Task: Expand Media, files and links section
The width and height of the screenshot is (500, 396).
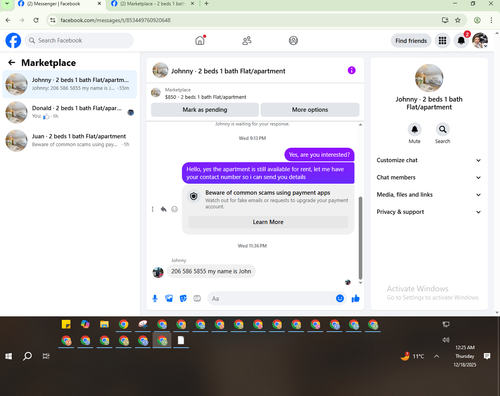Action: click(429, 195)
